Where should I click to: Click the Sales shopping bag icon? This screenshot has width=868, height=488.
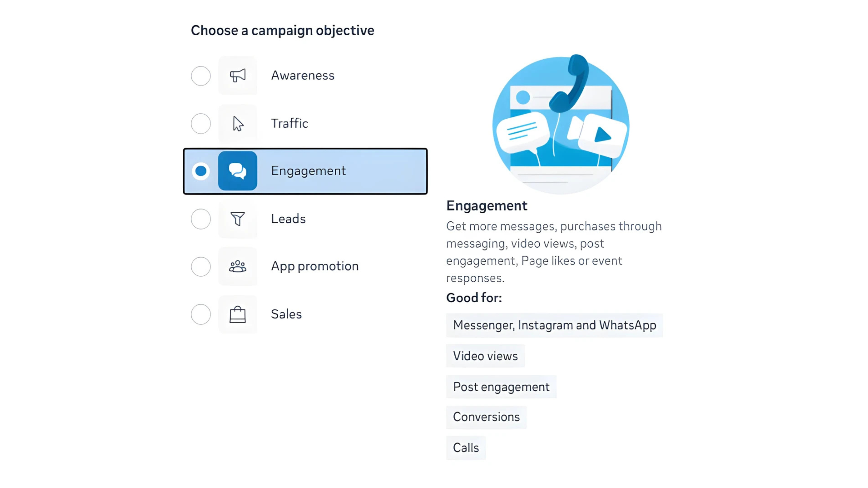pos(238,314)
